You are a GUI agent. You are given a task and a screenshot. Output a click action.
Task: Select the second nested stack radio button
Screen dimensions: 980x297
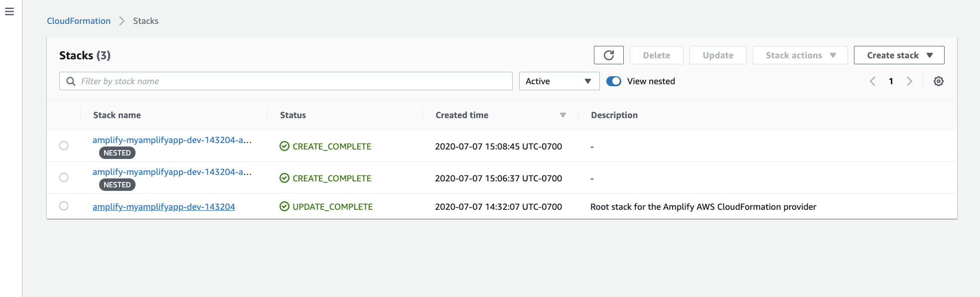[64, 177]
